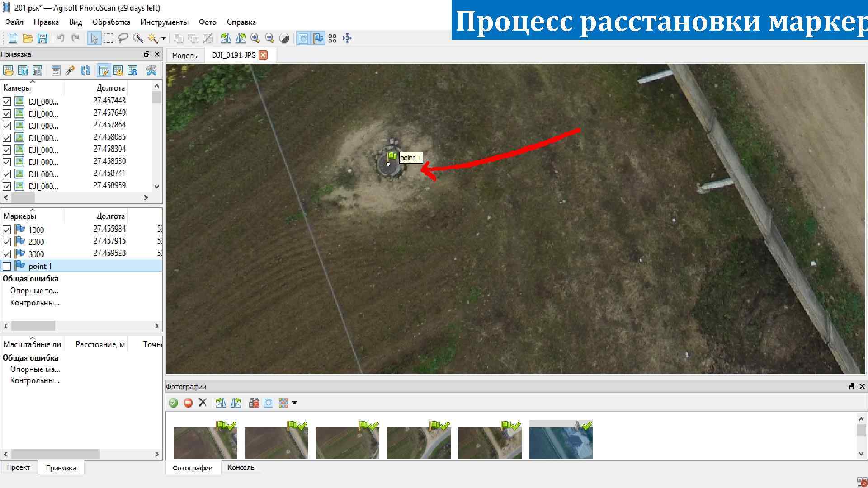Switch to the Консоль tab

241,468
